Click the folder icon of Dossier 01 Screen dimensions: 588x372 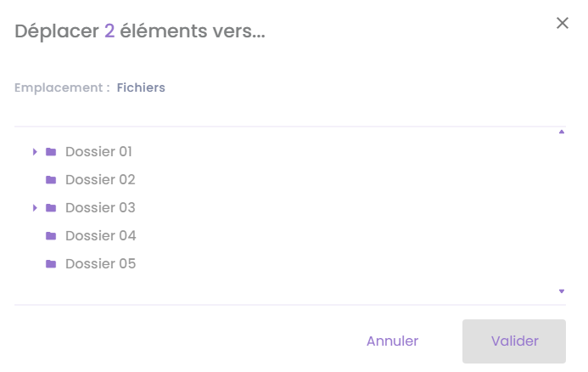pyautogui.click(x=51, y=152)
